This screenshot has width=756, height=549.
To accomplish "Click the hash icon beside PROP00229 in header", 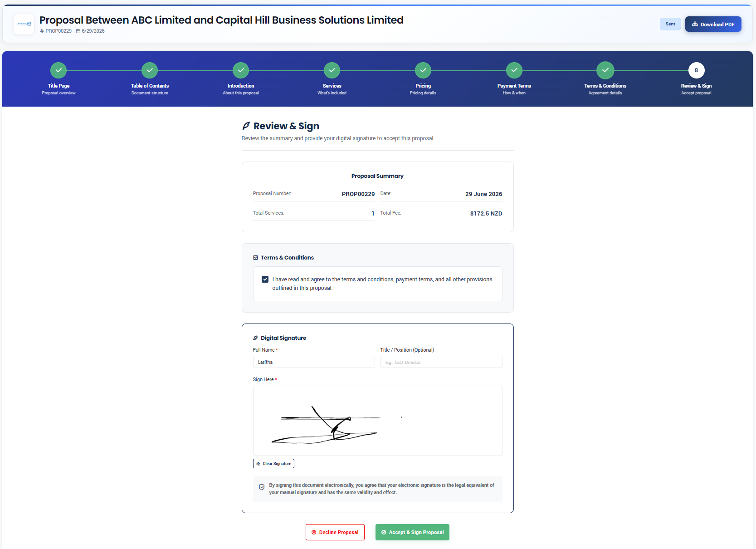I will pos(42,31).
